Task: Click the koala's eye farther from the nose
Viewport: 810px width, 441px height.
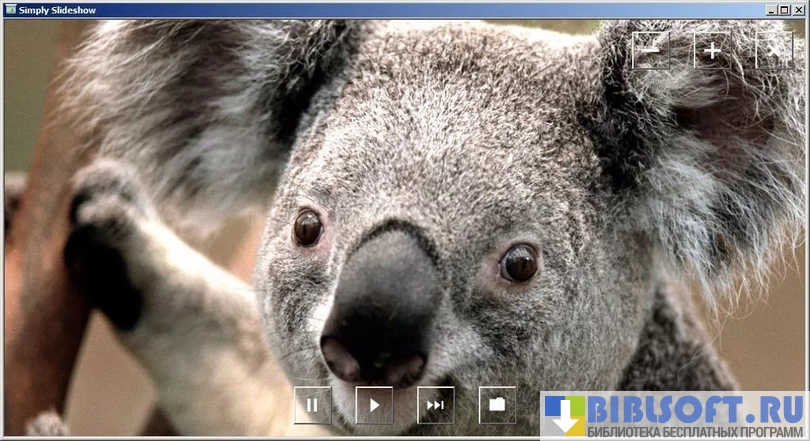Action: click(x=519, y=263)
